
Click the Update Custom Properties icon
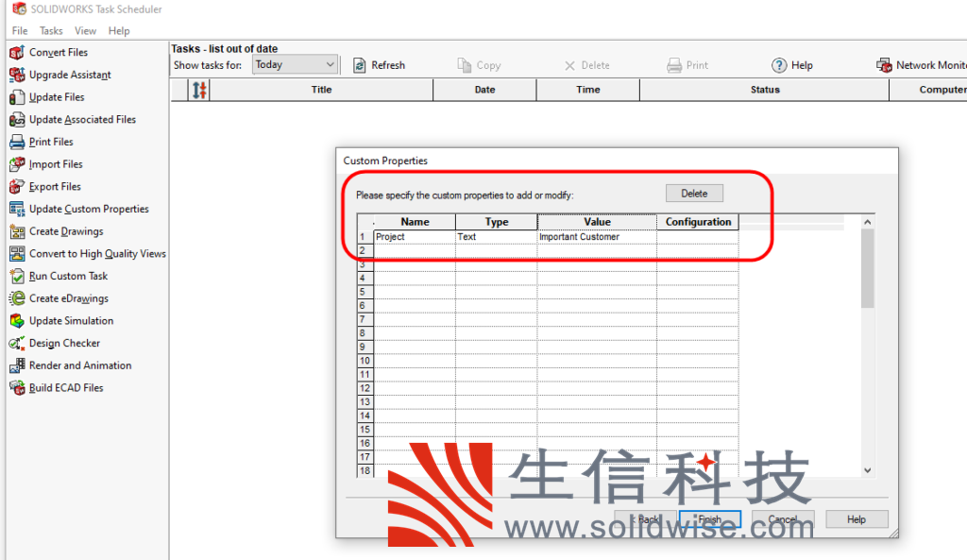click(x=17, y=209)
